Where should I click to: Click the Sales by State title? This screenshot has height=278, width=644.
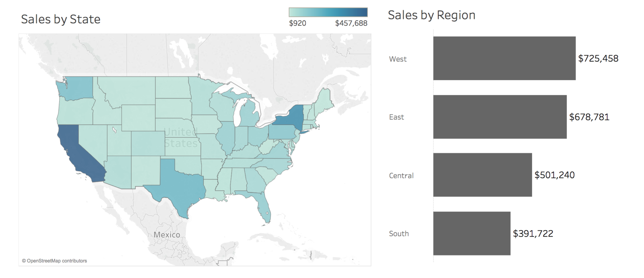[x=61, y=19]
